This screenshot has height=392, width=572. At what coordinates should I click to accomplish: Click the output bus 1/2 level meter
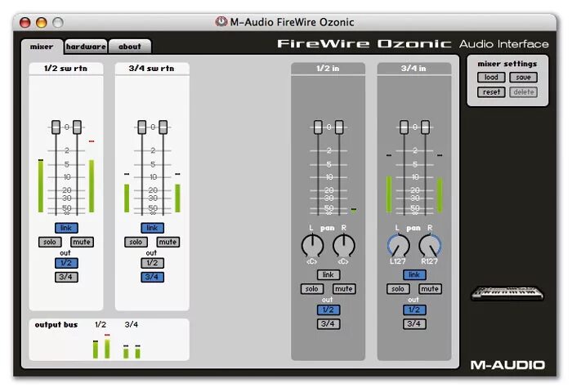tap(101, 346)
